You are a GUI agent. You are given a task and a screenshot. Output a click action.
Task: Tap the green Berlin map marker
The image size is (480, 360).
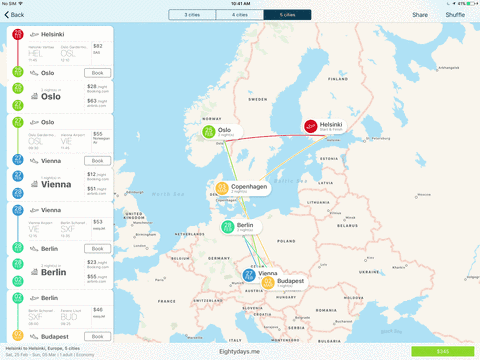click(x=228, y=227)
